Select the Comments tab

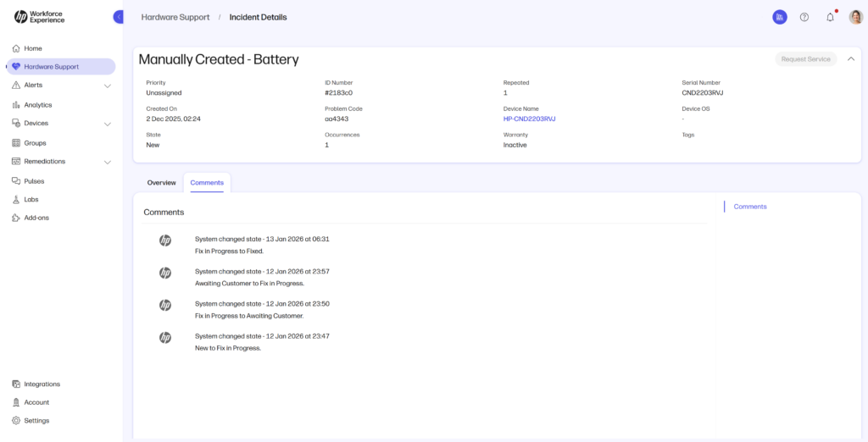click(207, 183)
